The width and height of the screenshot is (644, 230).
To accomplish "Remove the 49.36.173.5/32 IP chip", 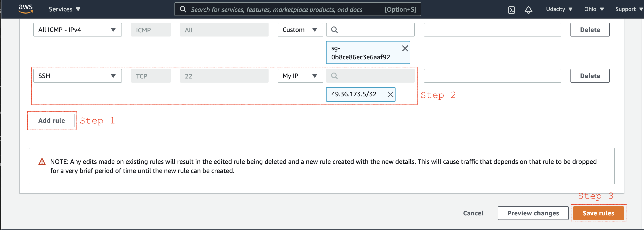I will coord(390,94).
